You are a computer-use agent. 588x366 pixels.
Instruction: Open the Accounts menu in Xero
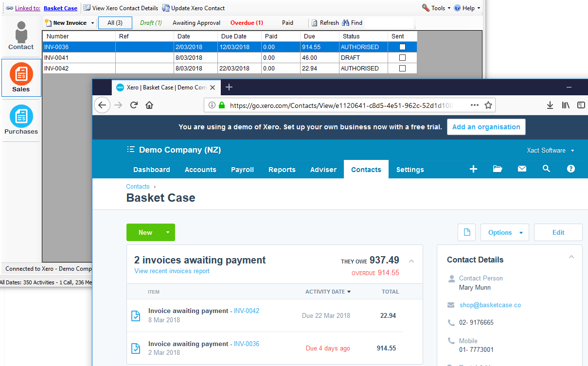[x=200, y=170]
